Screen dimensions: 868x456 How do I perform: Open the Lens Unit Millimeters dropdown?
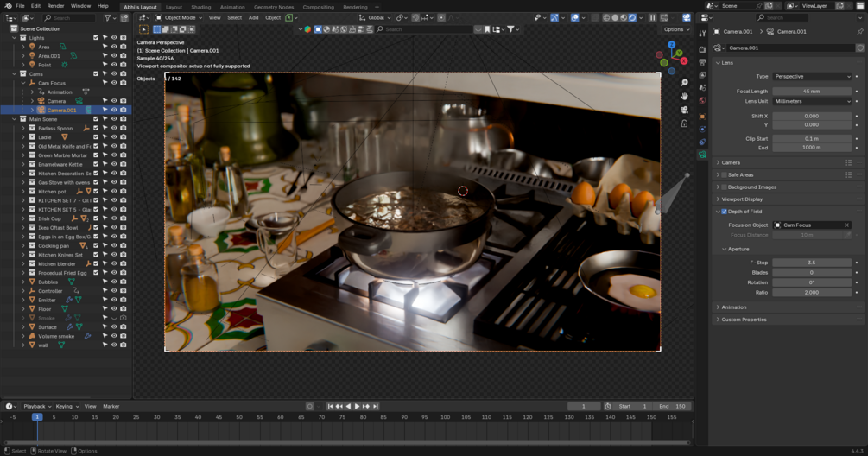point(812,101)
